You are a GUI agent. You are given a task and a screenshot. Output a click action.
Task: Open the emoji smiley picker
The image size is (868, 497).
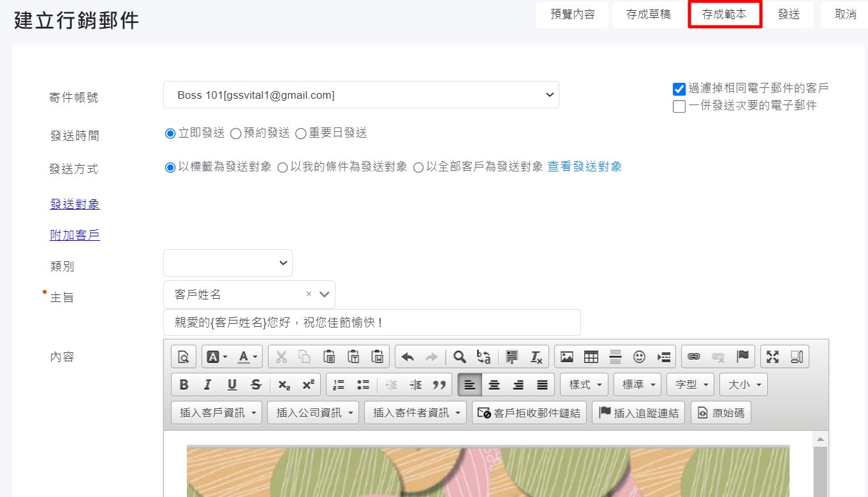pyautogui.click(x=639, y=357)
